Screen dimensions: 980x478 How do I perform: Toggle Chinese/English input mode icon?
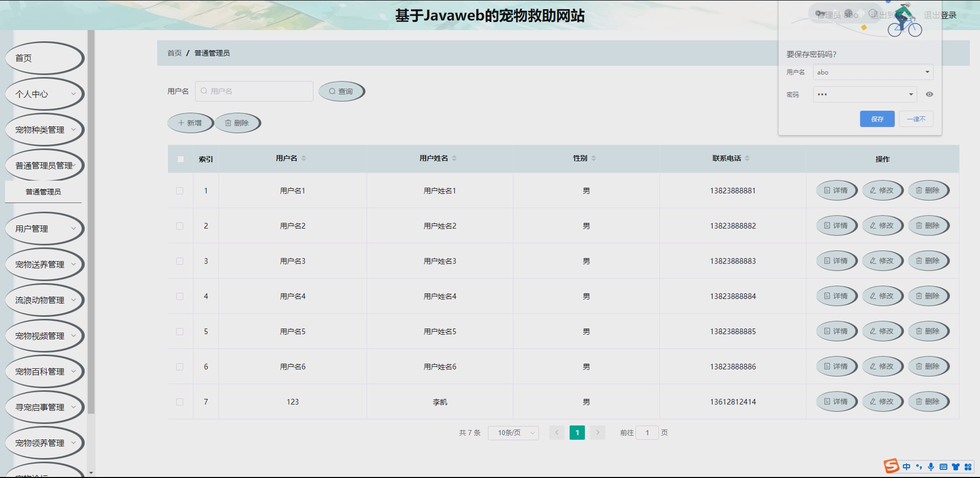(906, 467)
